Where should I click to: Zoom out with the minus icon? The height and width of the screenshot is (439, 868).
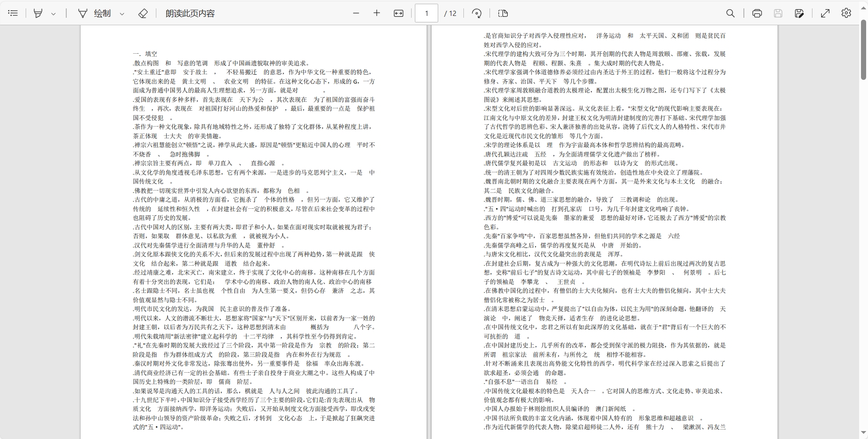(x=356, y=13)
